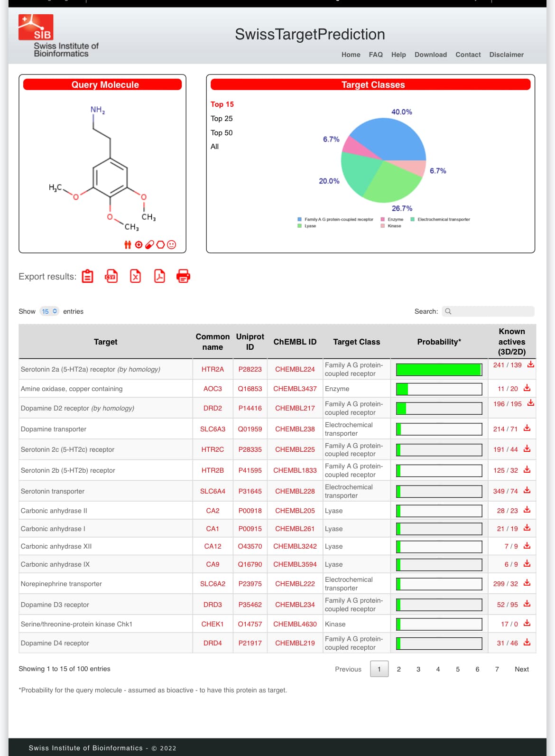The image size is (555, 756).
Task: Go to the Next page of results
Action: point(522,669)
